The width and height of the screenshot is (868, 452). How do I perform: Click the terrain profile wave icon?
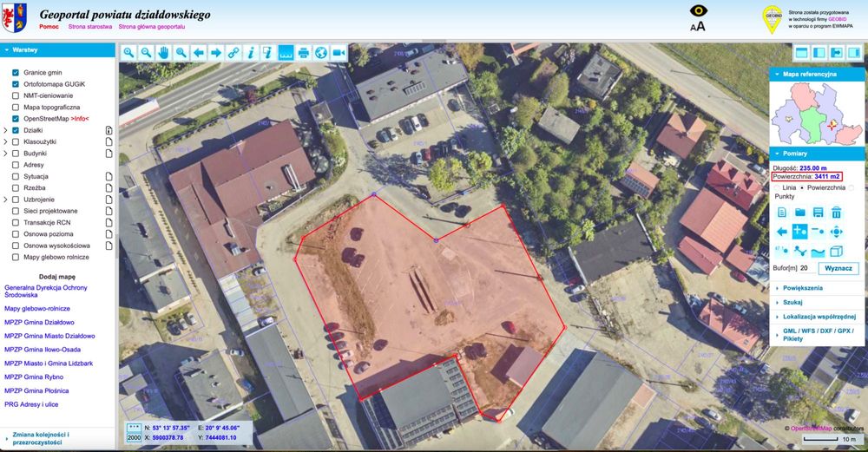(819, 252)
